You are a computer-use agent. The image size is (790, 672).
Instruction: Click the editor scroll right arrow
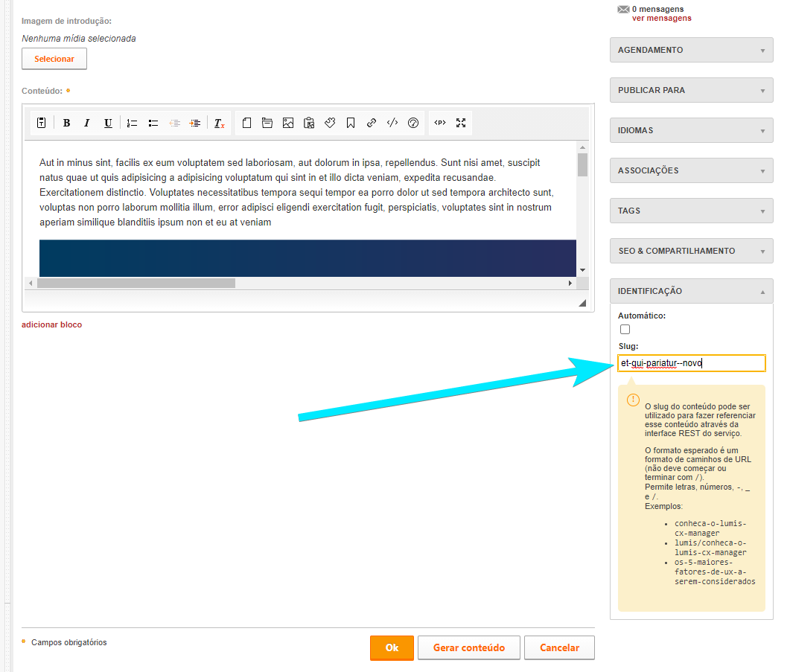570,283
